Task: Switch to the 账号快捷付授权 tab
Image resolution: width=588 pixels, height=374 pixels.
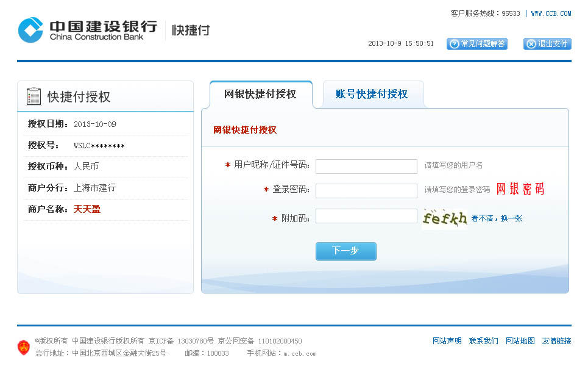Action: point(373,94)
